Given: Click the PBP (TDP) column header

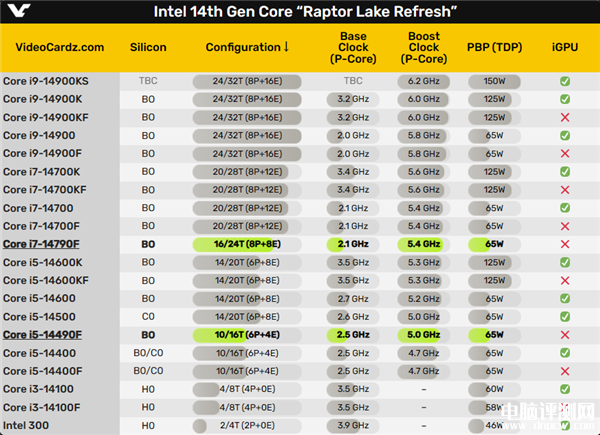Looking at the screenshot, I should tap(494, 47).
